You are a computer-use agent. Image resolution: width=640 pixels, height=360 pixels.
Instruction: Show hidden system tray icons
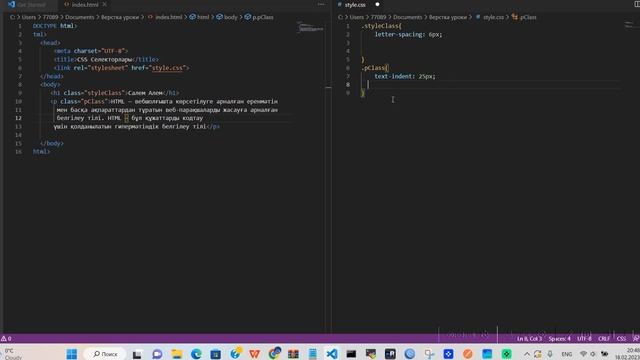[x=527, y=354]
